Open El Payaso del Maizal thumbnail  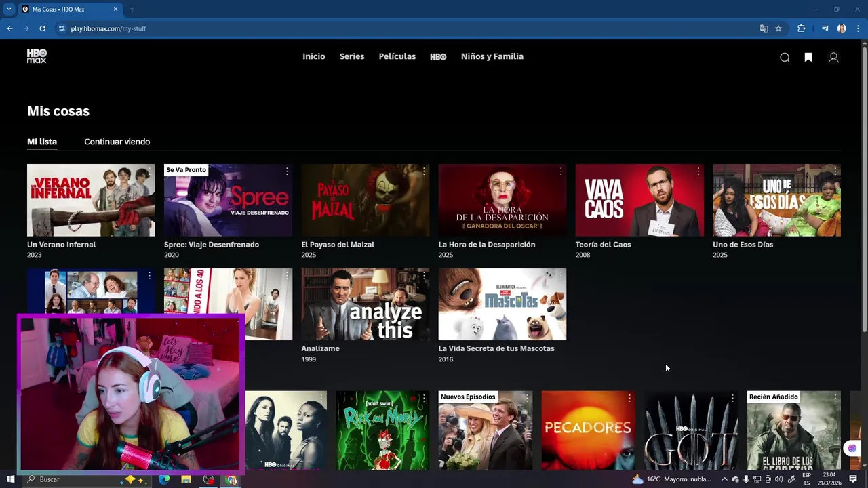(365, 200)
